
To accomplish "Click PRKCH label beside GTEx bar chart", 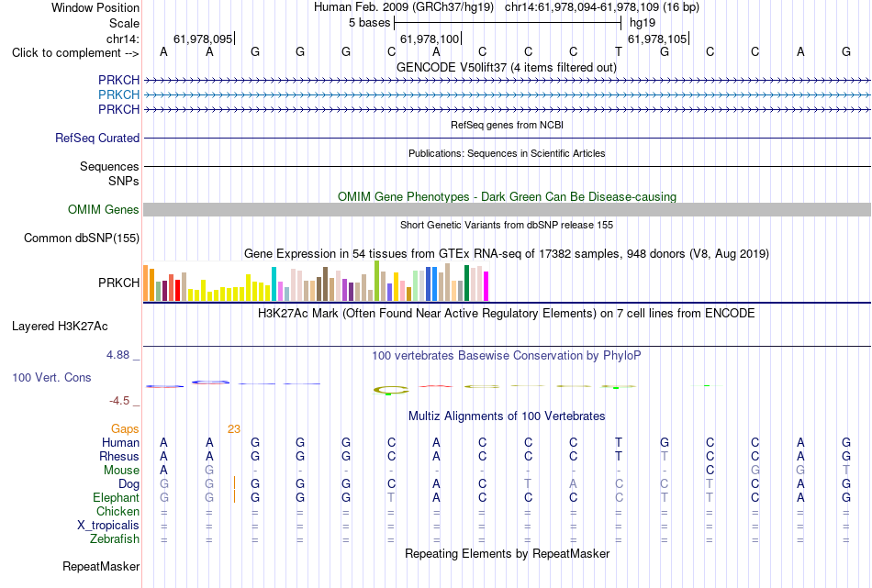I will pos(119,283).
